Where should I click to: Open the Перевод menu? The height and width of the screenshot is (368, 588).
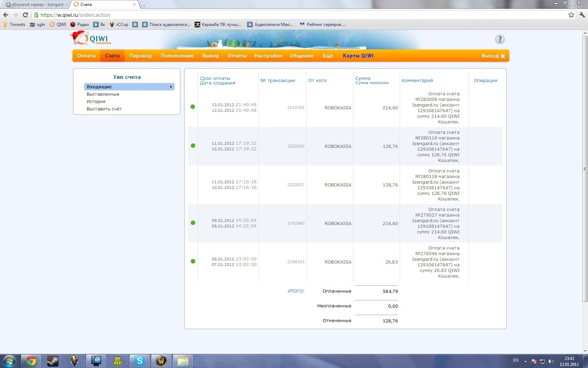(x=140, y=56)
